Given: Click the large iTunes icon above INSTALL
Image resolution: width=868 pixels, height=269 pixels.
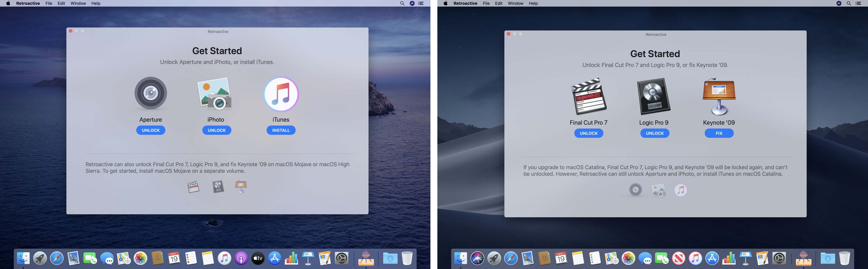Looking at the screenshot, I should coord(281,94).
